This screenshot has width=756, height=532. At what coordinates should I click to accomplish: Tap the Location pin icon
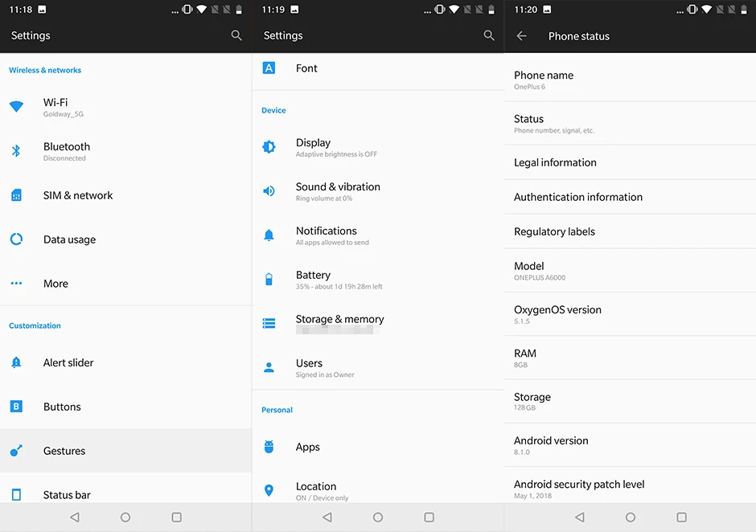click(x=269, y=490)
